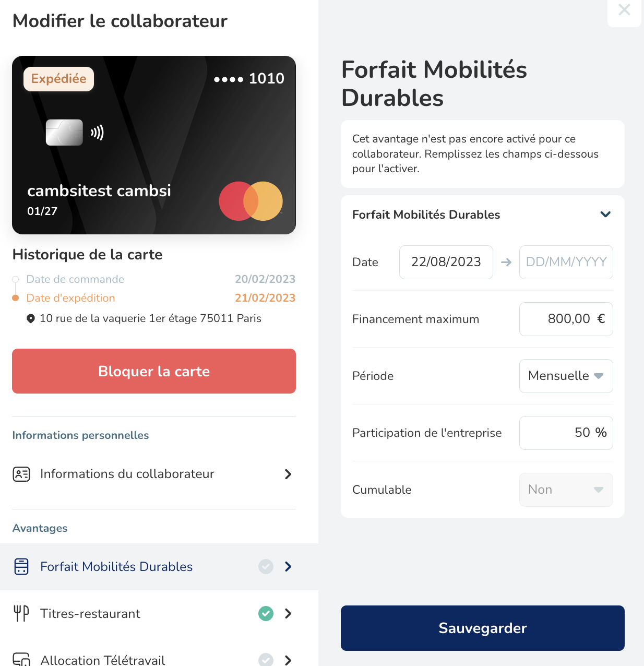
Task: Open Informations du collaborateur menu item
Action: [153, 474]
